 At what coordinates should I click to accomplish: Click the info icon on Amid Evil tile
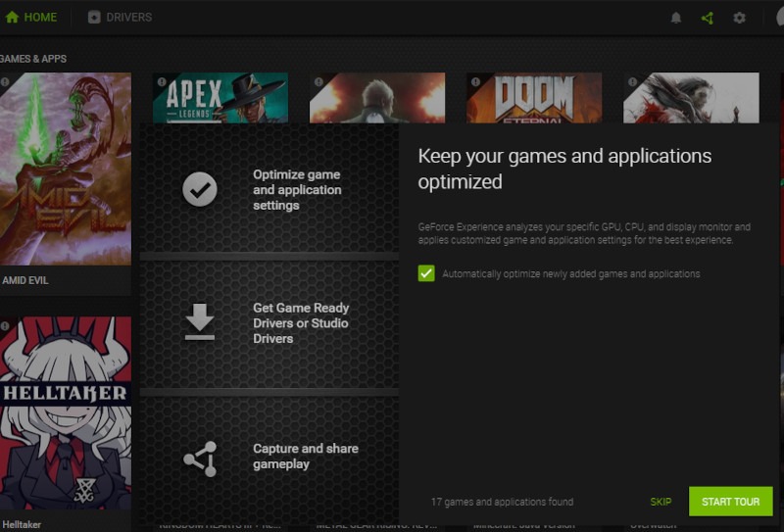coord(5,82)
